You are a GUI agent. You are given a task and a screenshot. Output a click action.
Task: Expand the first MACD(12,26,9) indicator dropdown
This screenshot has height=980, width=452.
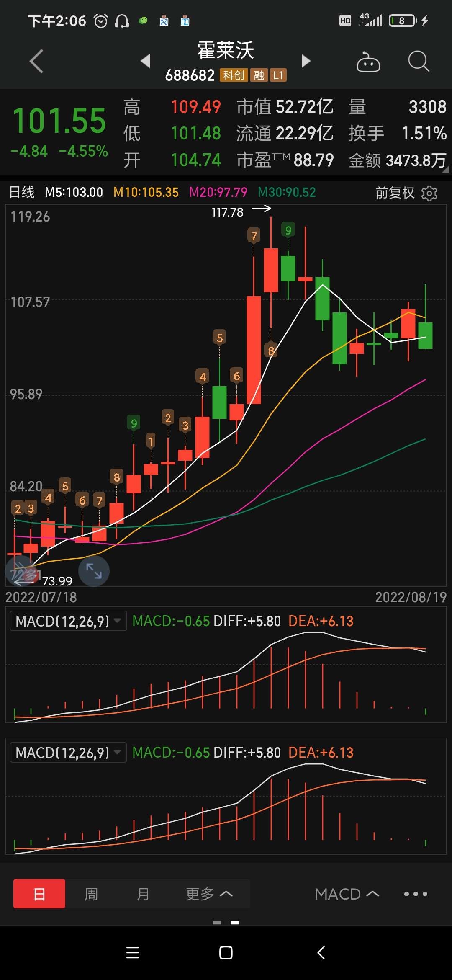pyautogui.click(x=68, y=621)
